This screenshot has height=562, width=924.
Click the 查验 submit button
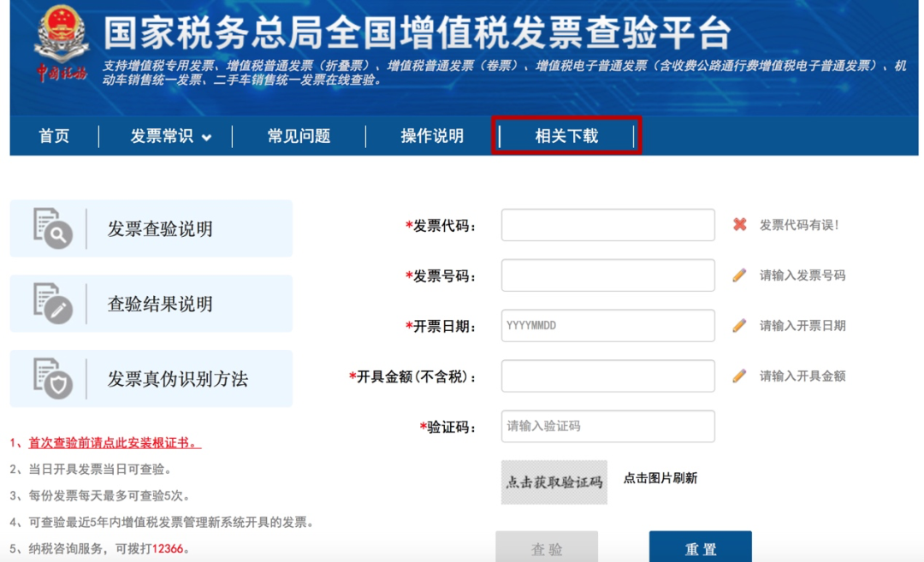[546, 547]
